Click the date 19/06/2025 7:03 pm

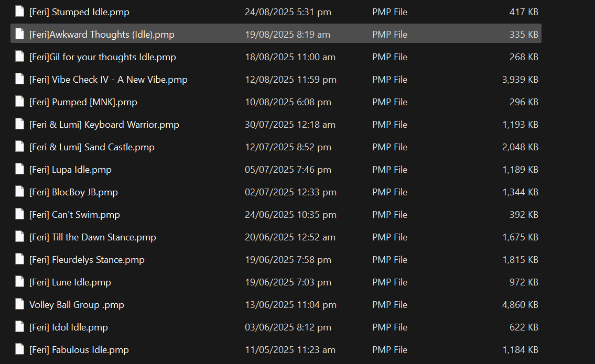pos(288,282)
